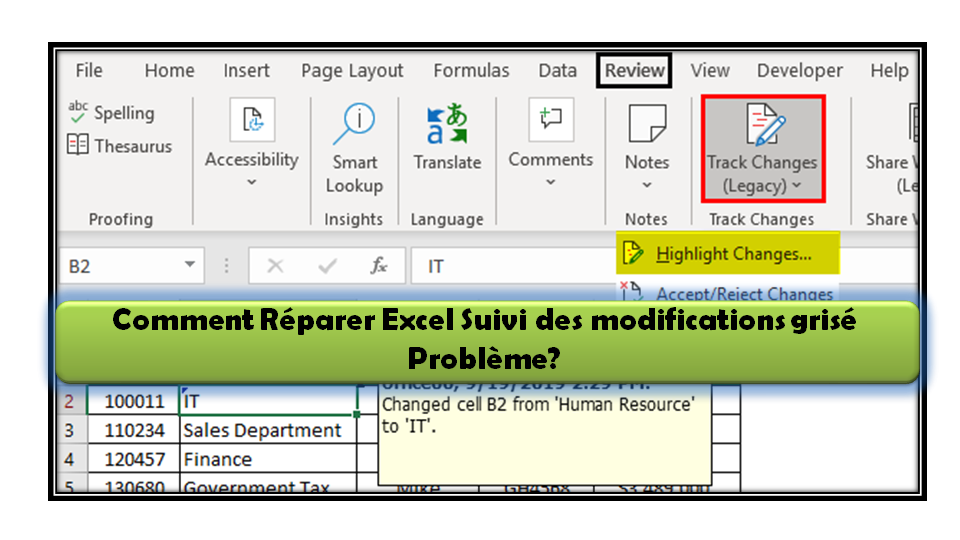Open the Name Box dropdown arrow
Screen dimensions: 960x540
[190, 266]
